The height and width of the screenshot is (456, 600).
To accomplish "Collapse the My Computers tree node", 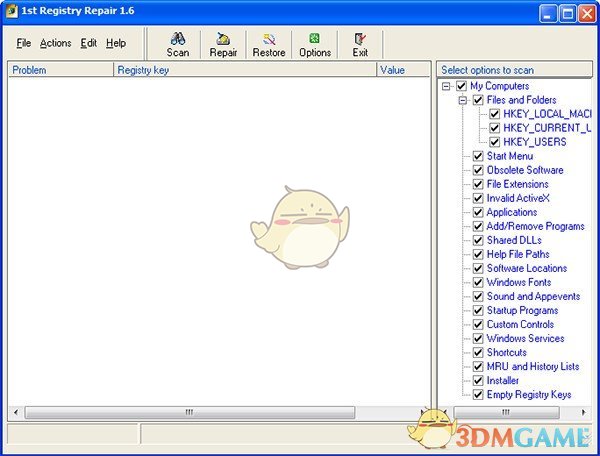I will (446, 86).
